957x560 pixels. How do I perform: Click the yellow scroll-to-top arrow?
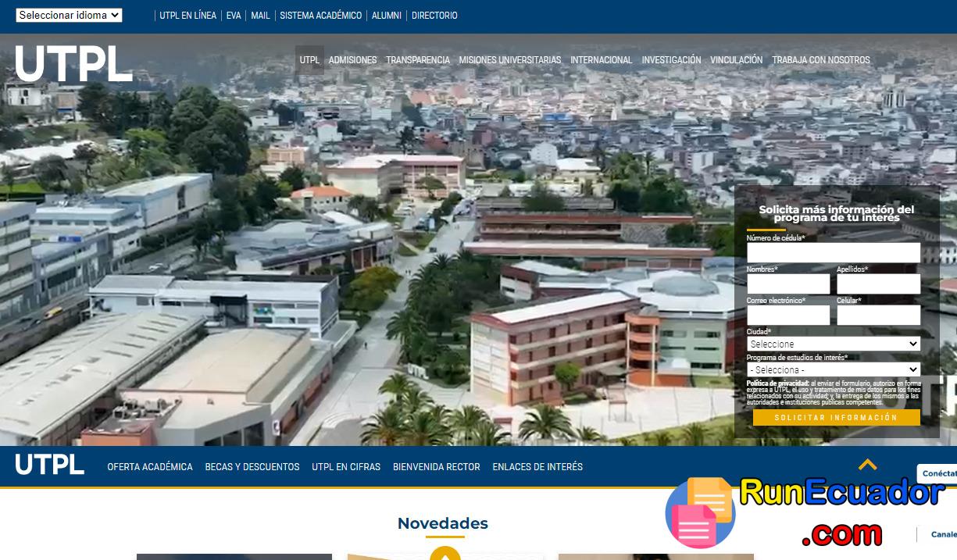click(868, 464)
